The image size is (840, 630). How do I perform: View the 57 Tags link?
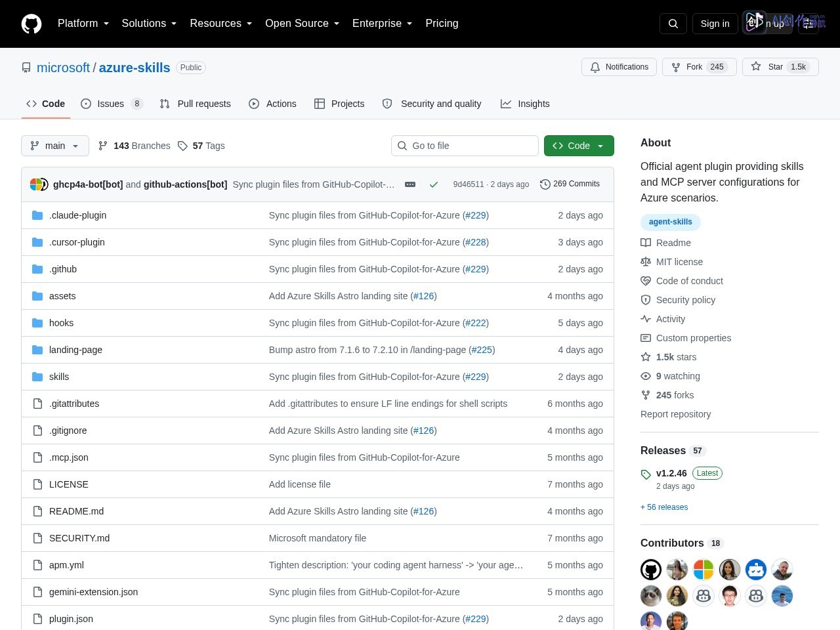pyautogui.click(x=201, y=146)
